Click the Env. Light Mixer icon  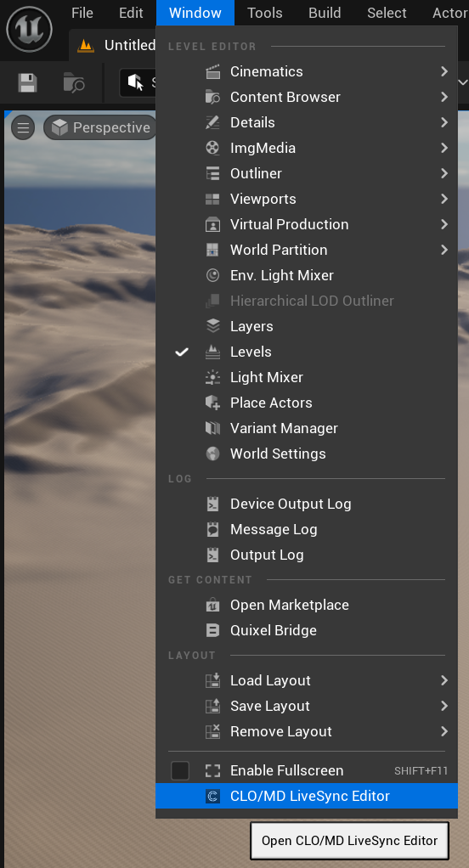(212, 276)
